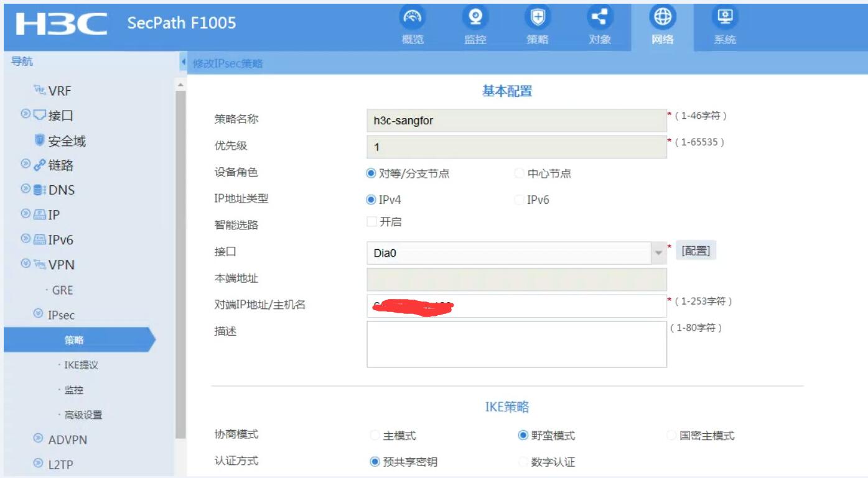Open the IKE提议 menu item
Screen dimensions: 868x478
[81, 365]
